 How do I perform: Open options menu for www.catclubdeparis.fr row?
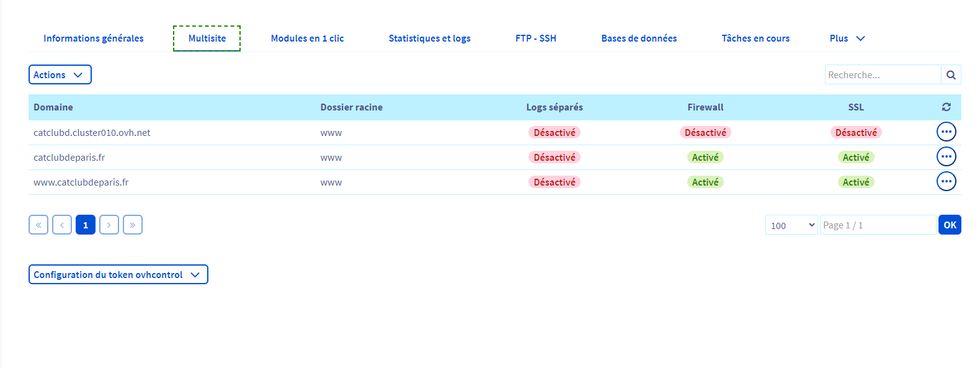click(x=946, y=182)
